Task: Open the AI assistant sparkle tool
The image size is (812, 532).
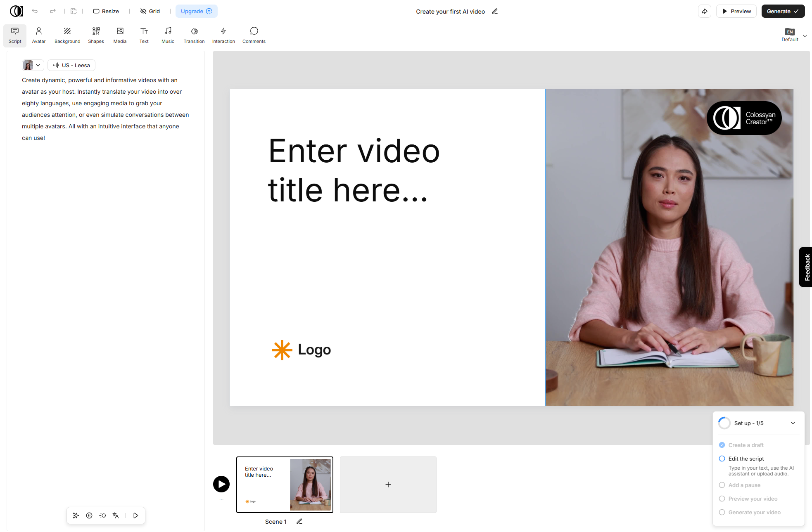Action: pyautogui.click(x=76, y=515)
